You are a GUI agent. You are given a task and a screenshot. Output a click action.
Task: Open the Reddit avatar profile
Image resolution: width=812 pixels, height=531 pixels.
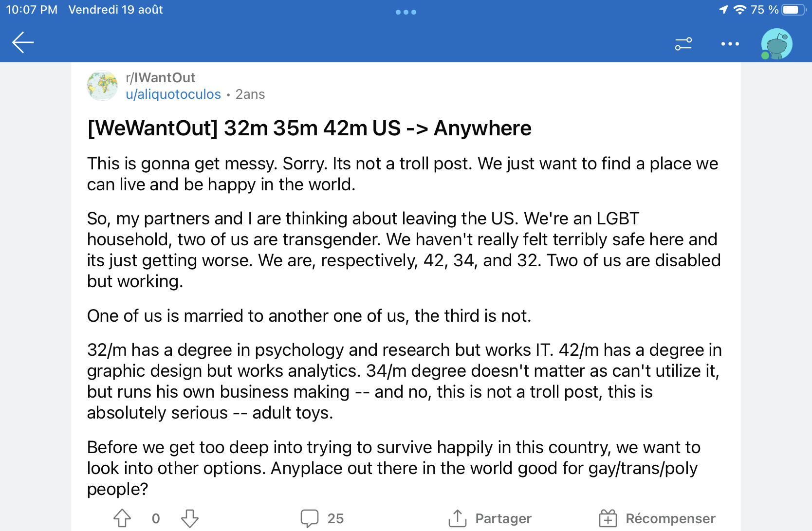[x=776, y=44]
